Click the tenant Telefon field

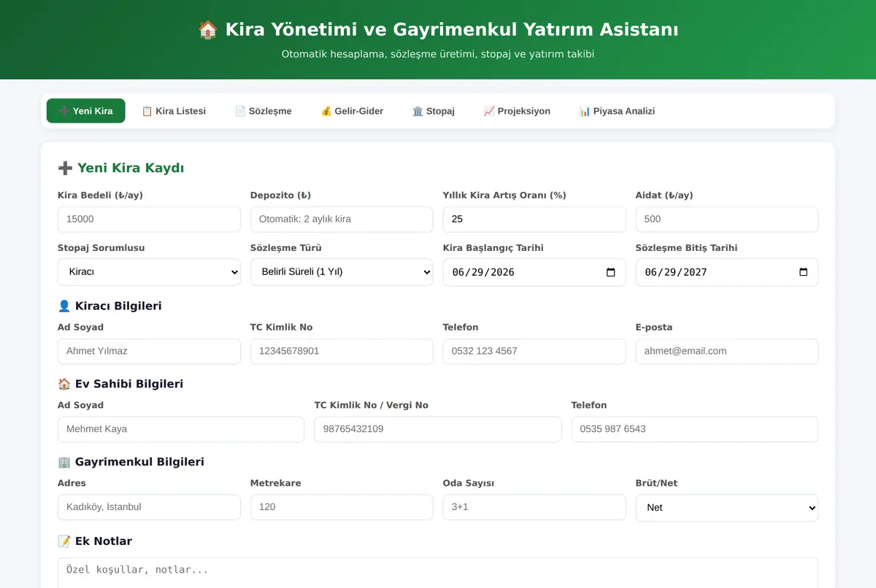[x=534, y=351]
